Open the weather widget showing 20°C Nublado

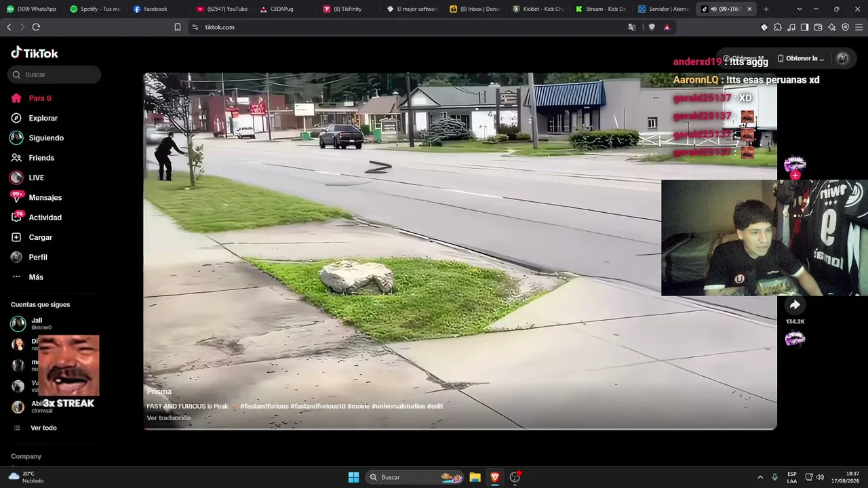click(27, 477)
